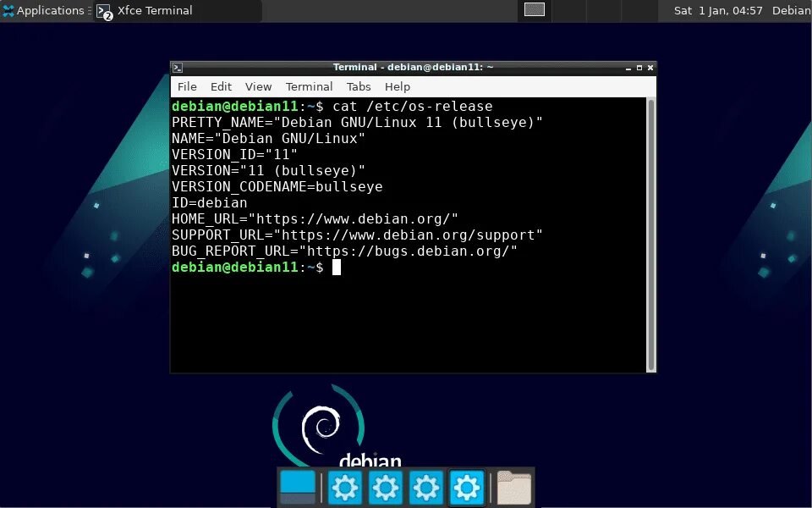The width and height of the screenshot is (812, 508).
Task: Open the Help menu
Action: tap(398, 86)
